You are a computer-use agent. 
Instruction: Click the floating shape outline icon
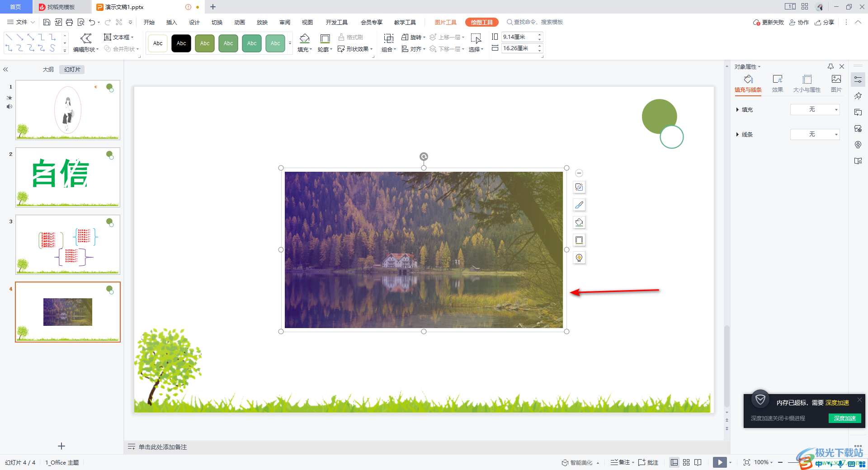coord(579,240)
